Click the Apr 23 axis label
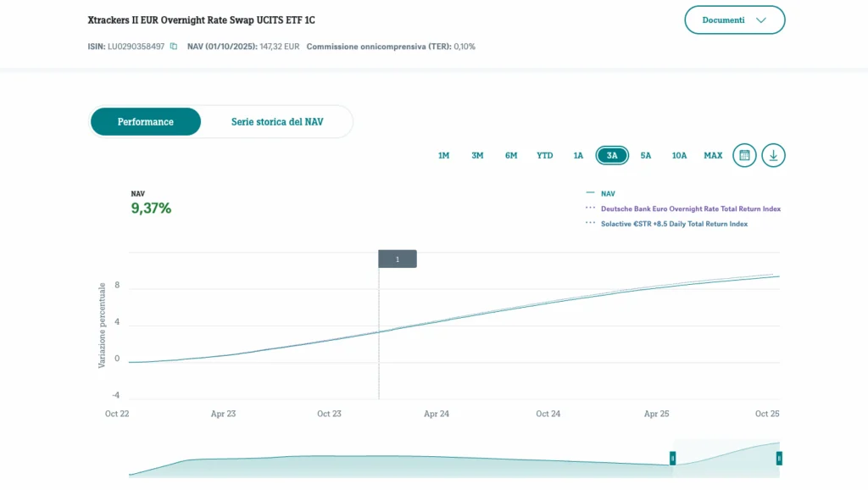This screenshot has width=868, height=490. click(x=223, y=414)
